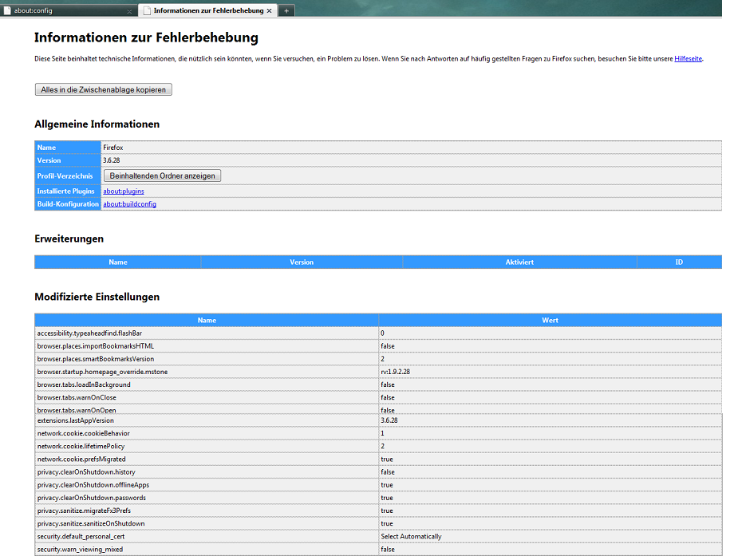Open the Hilfeseite link
Image resolution: width=742 pixels, height=560 pixels.
[x=688, y=58]
